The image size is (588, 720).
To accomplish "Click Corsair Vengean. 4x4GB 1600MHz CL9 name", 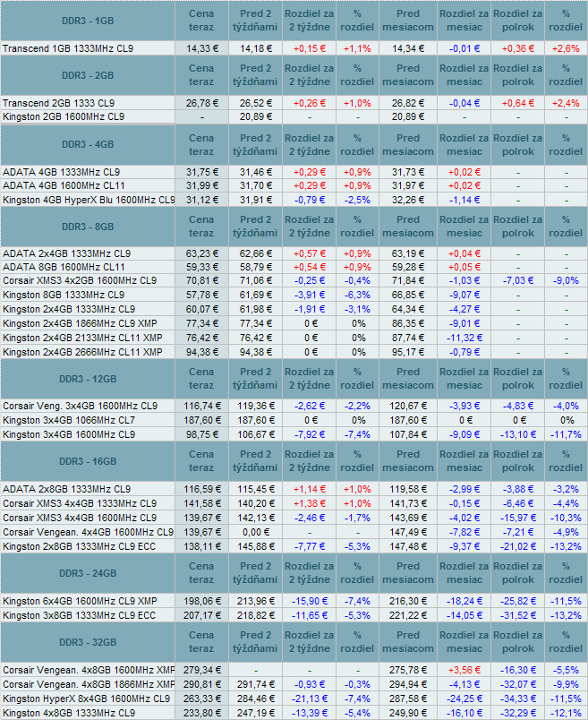I will (88, 532).
